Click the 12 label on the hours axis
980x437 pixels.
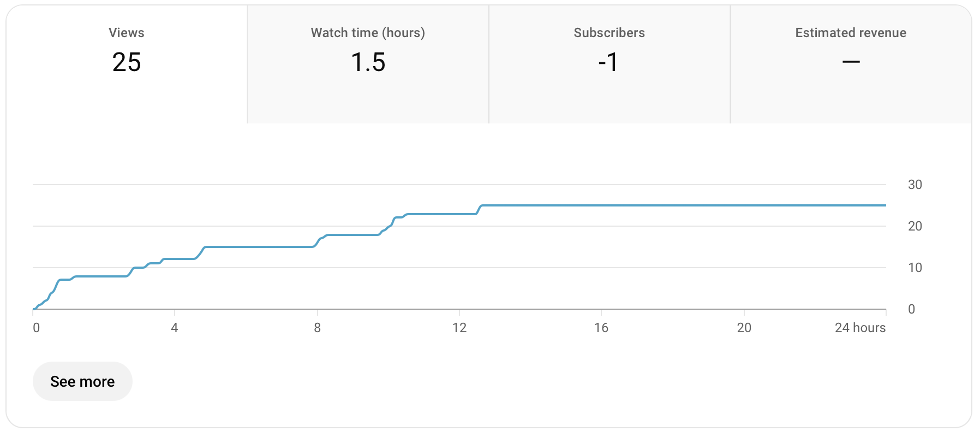[x=459, y=328]
